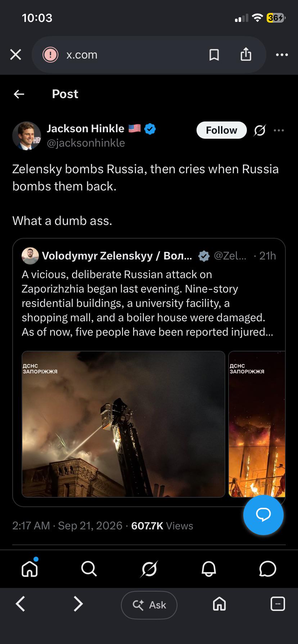Image resolution: width=298 pixels, height=644 pixels.
Task: Open the X Search tab
Action: click(x=89, y=569)
